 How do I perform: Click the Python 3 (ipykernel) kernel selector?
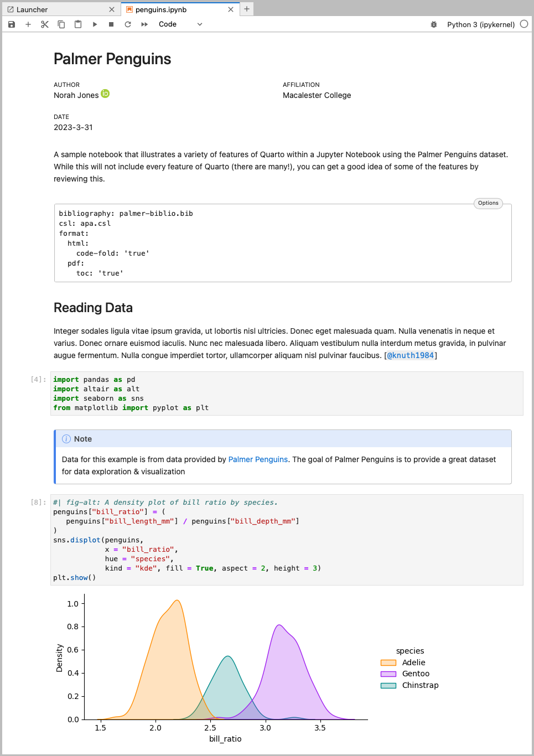480,24
